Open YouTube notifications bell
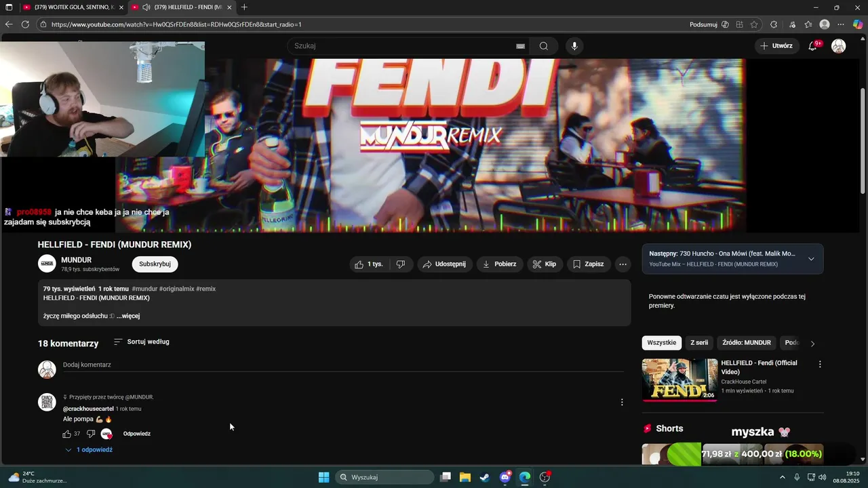The width and height of the screenshot is (868, 488). pyautogui.click(x=812, y=46)
